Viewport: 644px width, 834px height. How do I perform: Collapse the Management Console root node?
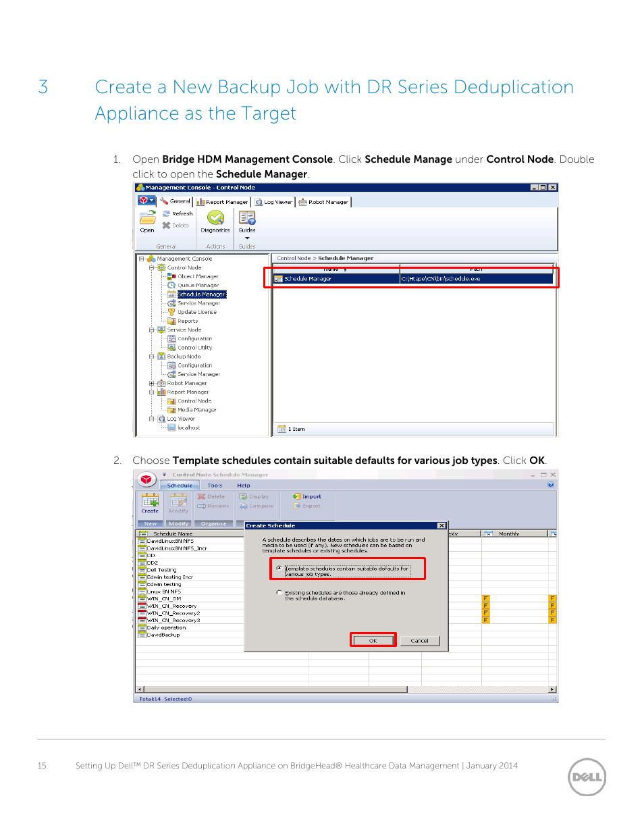(142, 259)
